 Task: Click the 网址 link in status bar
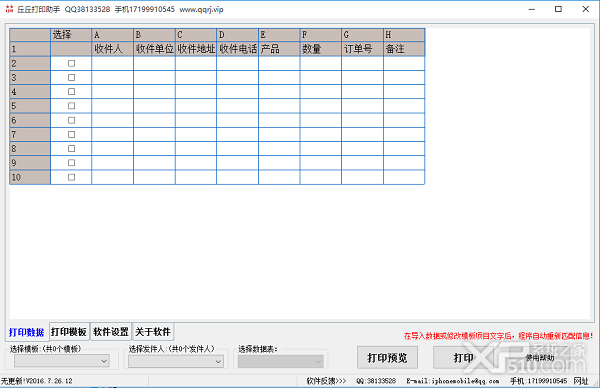580,381
